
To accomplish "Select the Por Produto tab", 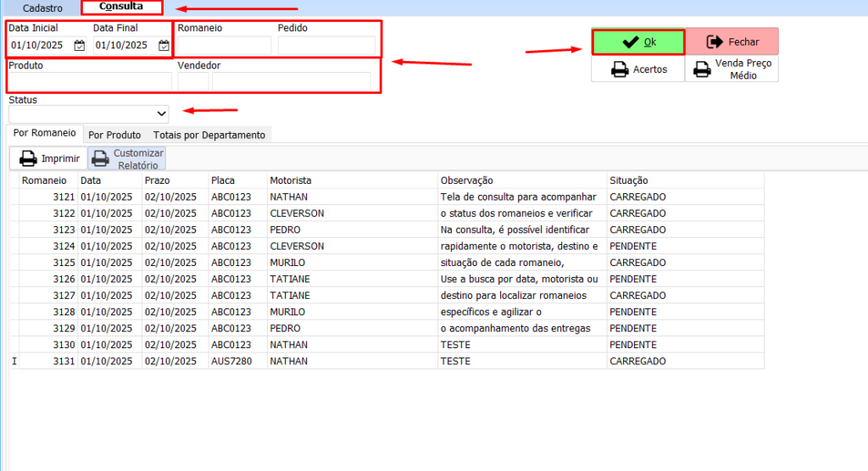I will pyautogui.click(x=114, y=135).
